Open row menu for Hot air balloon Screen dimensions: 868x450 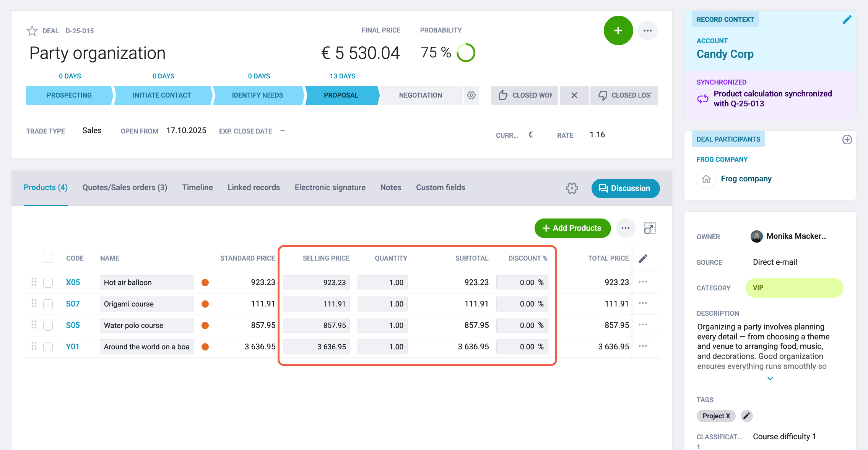click(643, 282)
